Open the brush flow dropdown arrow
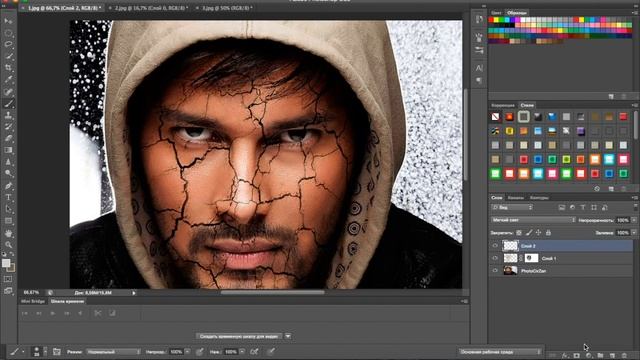The image size is (640, 360). 242,351
